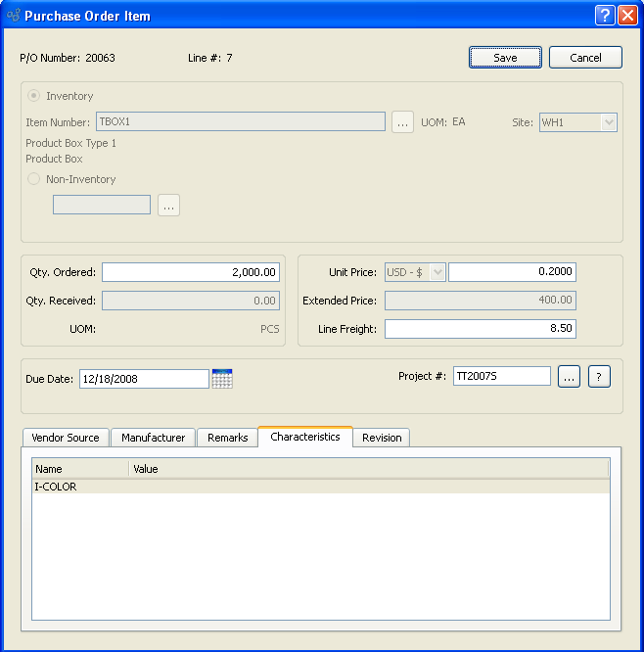Switch to the Revision tab

coord(382,438)
